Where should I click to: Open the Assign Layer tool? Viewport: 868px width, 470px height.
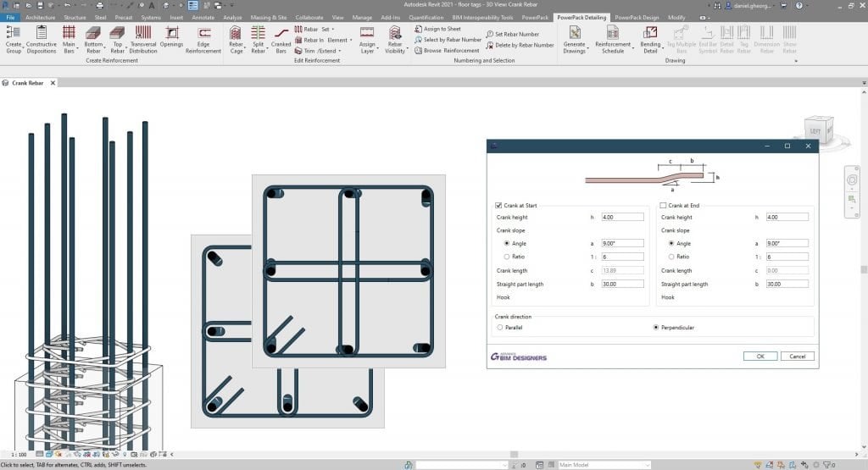tap(367, 40)
